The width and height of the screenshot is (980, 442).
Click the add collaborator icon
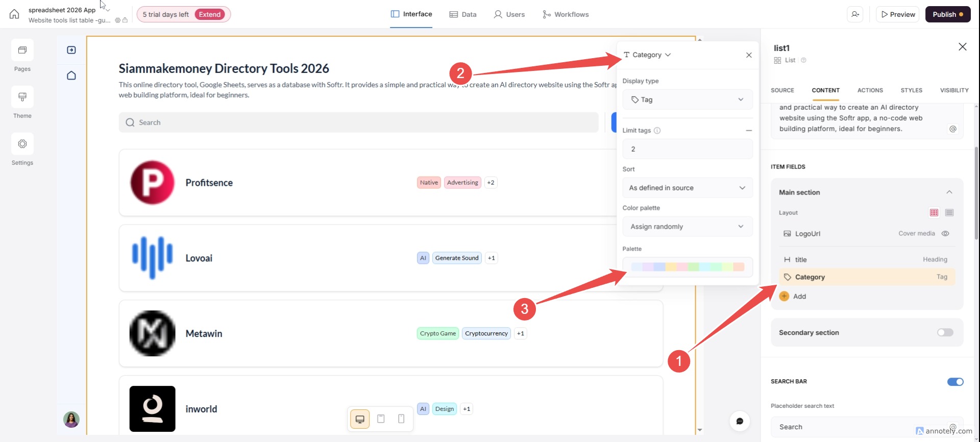(855, 14)
